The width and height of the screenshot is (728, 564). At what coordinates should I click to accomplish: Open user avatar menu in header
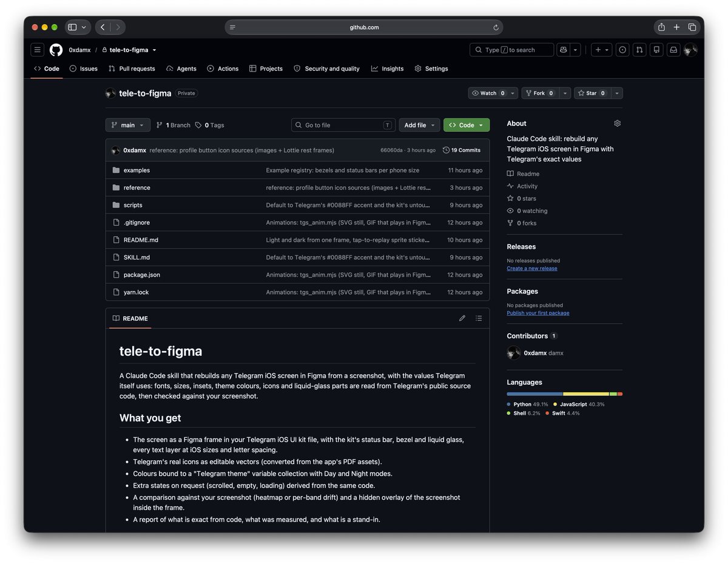690,50
